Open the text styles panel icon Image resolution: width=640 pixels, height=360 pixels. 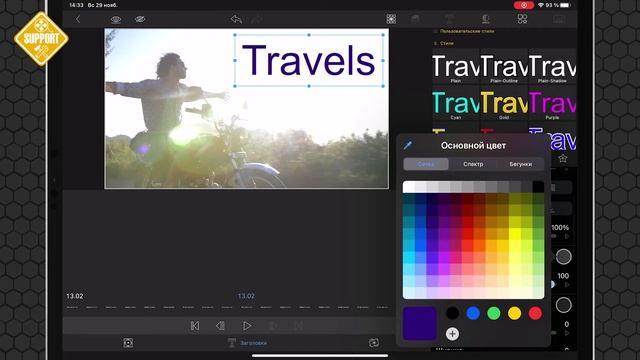[485, 19]
